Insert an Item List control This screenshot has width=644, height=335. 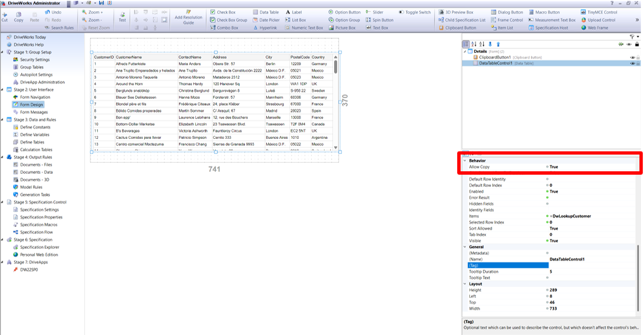click(x=502, y=28)
